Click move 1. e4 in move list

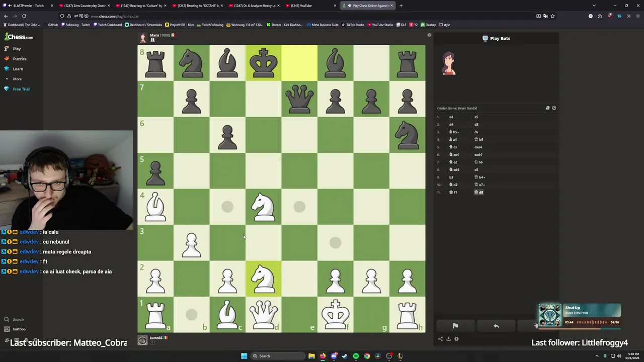(451, 117)
